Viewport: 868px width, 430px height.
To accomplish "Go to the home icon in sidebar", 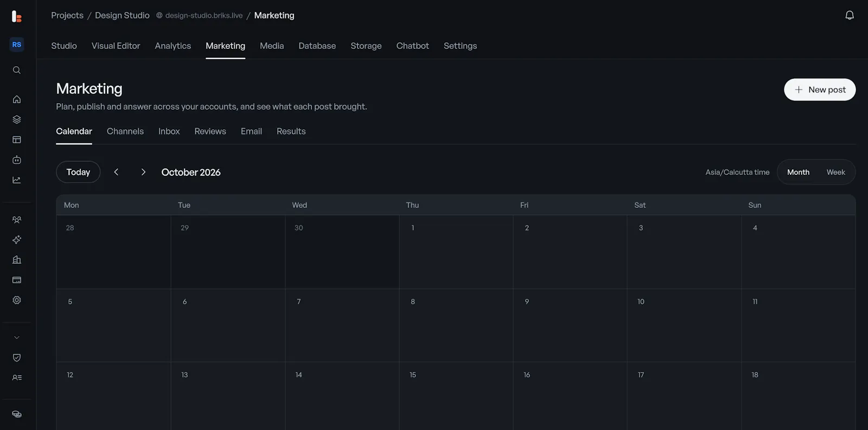I will click(17, 99).
